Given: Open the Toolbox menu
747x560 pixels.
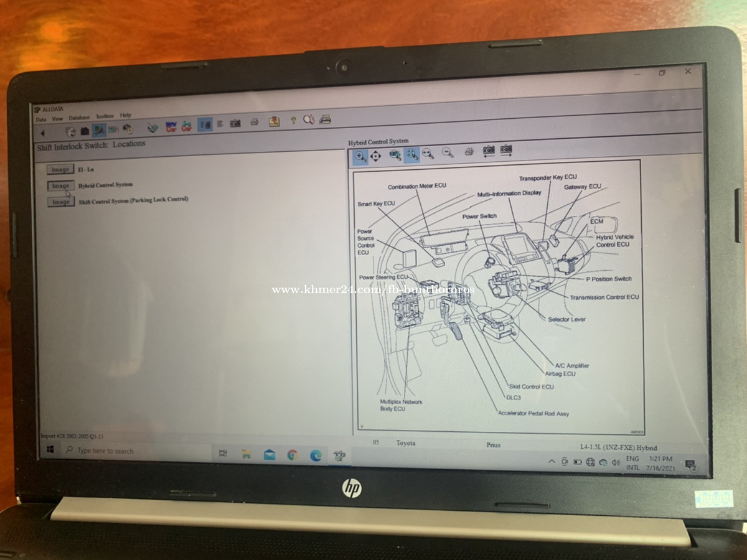Looking at the screenshot, I should (x=105, y=116).
